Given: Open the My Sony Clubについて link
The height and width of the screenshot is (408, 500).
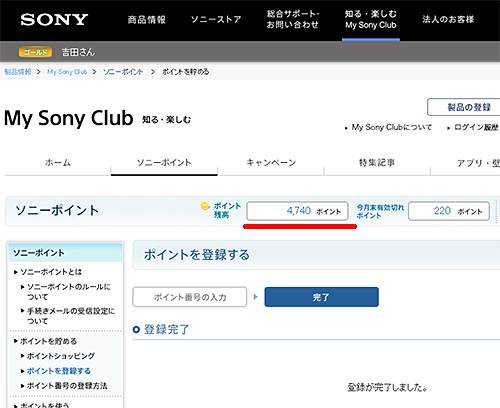Looking at the screenshot, I should [x=392, y=127].
